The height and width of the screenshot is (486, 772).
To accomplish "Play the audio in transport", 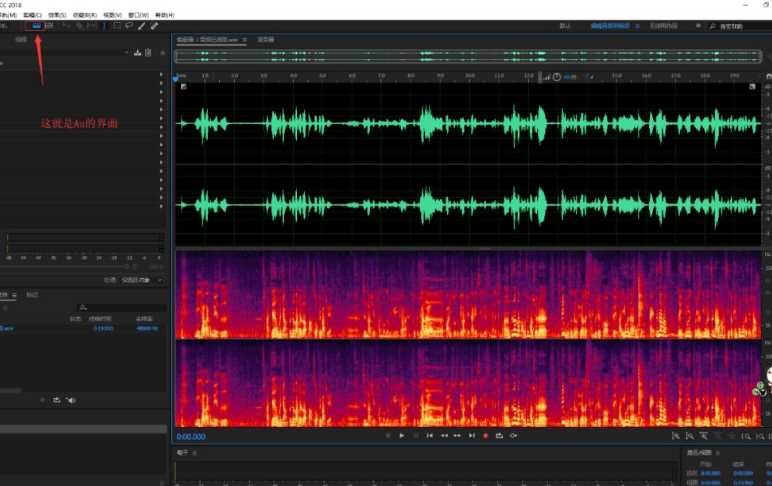I will [402, 436].
